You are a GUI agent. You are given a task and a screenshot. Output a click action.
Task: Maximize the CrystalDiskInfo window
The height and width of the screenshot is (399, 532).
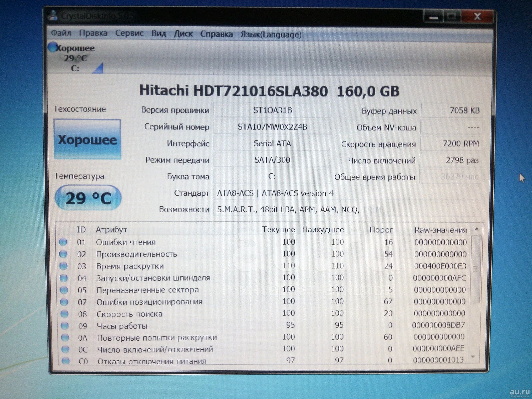452,17
